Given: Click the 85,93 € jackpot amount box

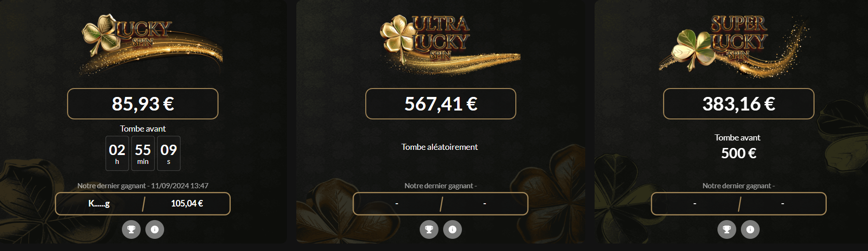Looking at the screenshot, I should (143, 103).
